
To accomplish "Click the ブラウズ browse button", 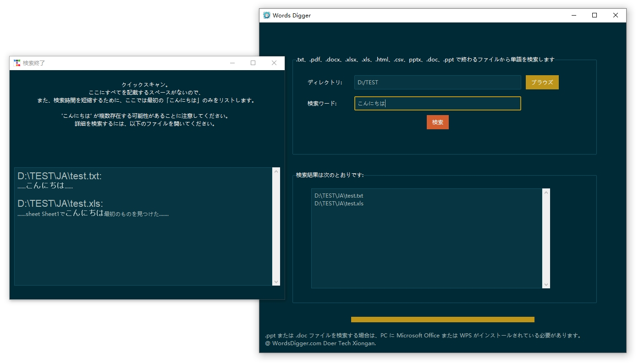I will pos(542,83).
